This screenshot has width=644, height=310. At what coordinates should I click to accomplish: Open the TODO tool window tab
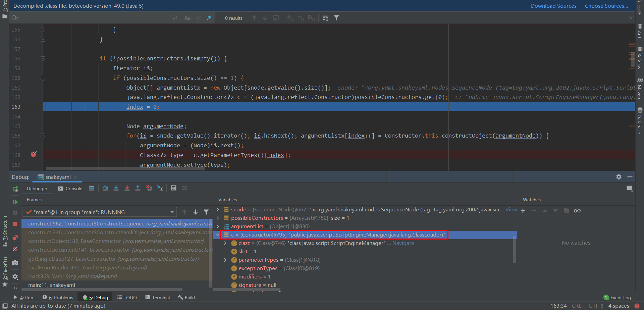127,298
